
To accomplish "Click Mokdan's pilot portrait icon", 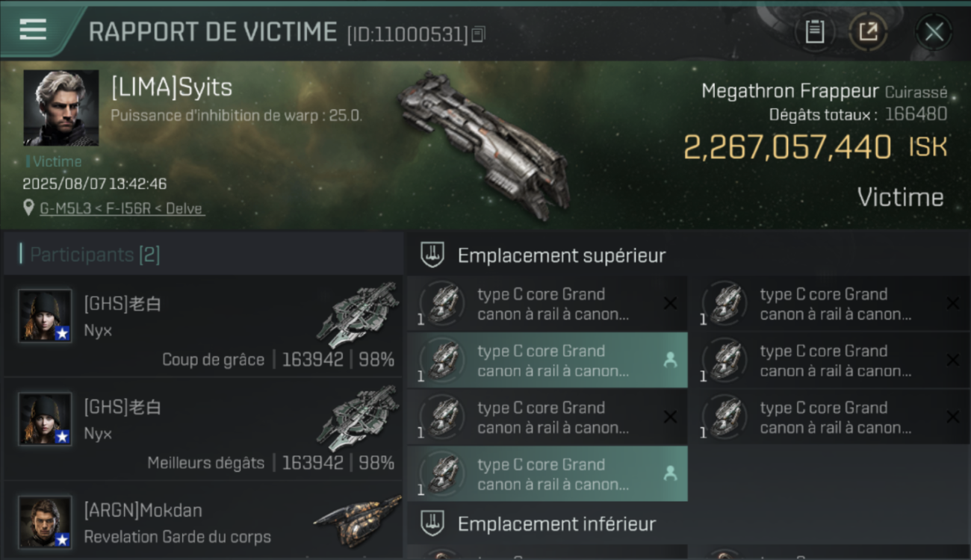I will point(46,522).
